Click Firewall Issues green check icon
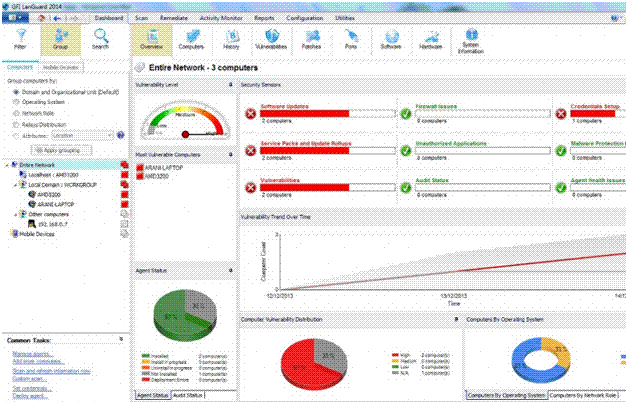The width and height of the screenshot is (628, 404). (x=406, y=114)
